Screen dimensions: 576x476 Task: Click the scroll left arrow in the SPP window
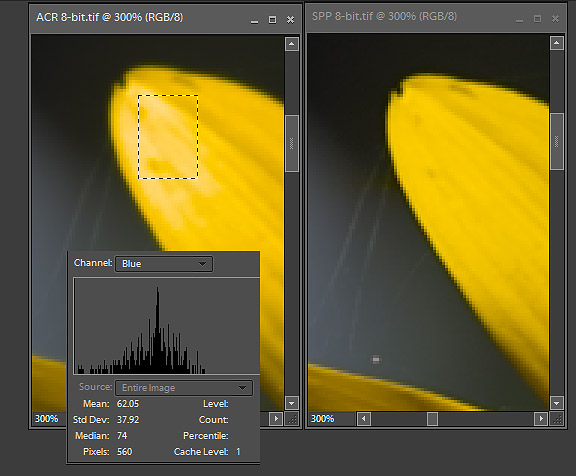(364, 419)
